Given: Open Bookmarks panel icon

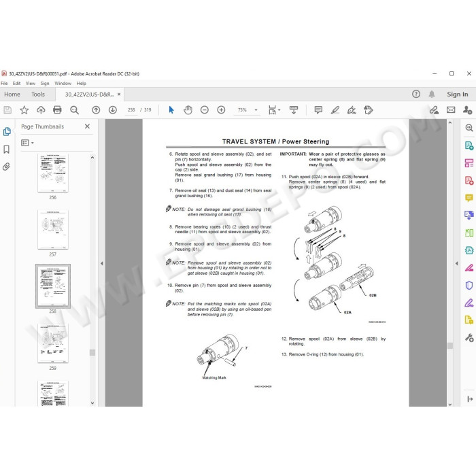Looking at the screenshot, I should click(6, 149).
